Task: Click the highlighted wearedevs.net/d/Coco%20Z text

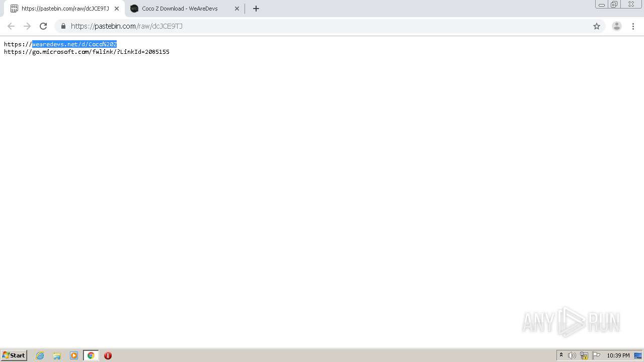Action: coord(74,44)
